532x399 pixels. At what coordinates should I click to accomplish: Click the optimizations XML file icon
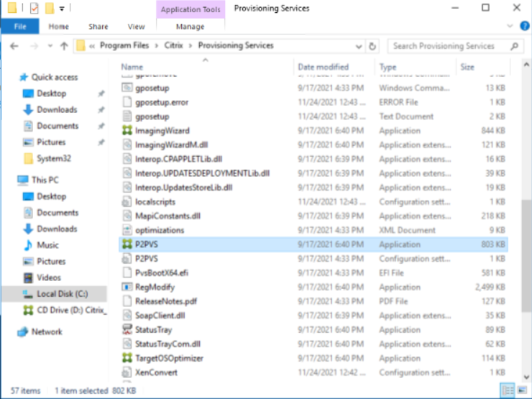pos(127,230)
